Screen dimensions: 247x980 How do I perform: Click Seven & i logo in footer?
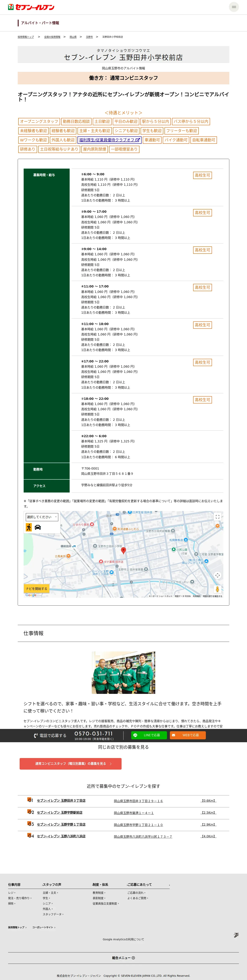point(236,935)
